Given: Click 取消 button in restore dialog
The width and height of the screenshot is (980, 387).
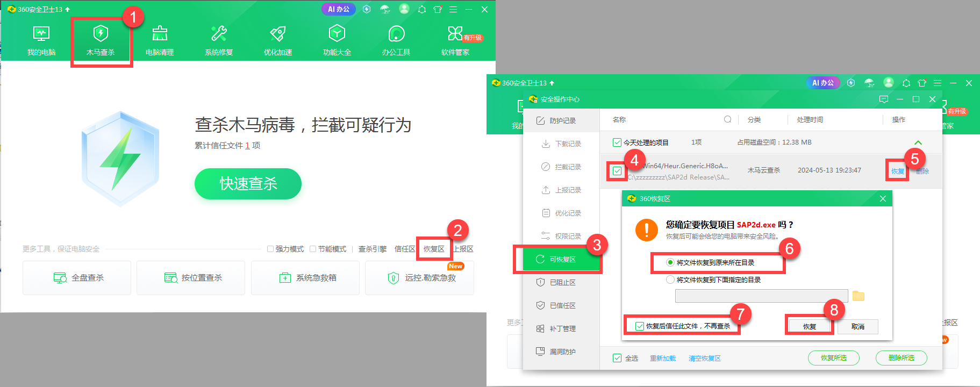Looking at the screenshot, I should (858, 327).
